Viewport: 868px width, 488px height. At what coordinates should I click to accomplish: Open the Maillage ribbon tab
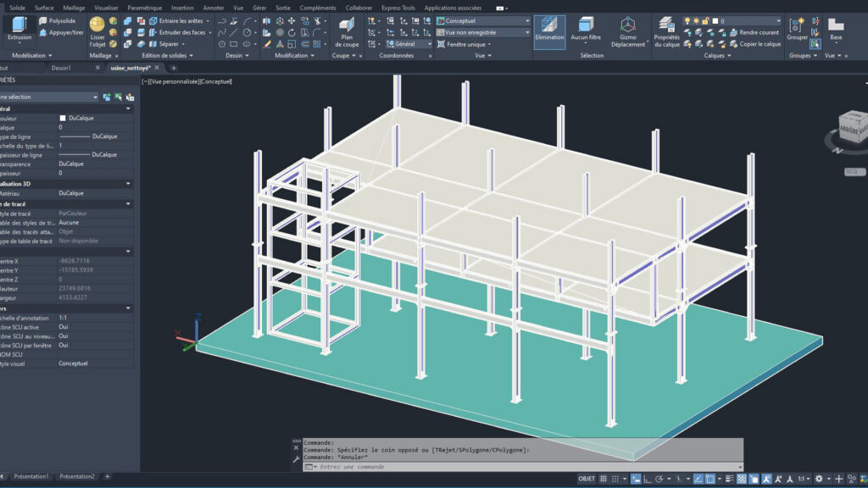(x=74, y=8)
